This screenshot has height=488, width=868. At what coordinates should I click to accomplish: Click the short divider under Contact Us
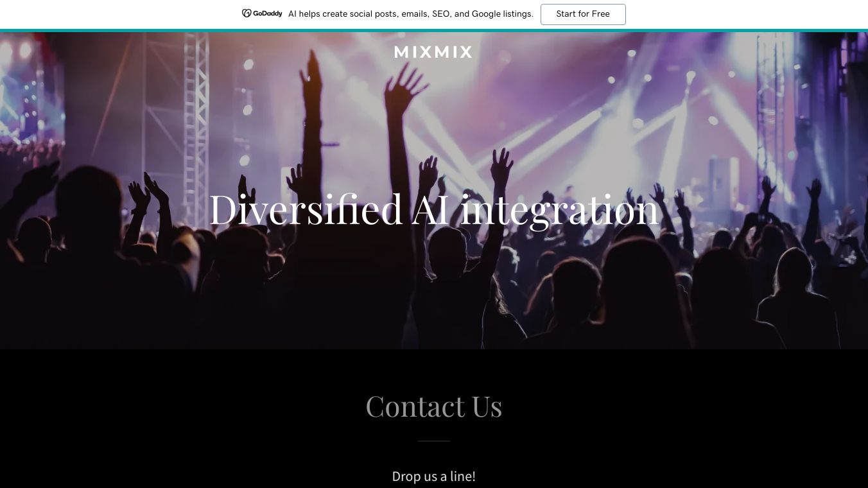tap(434, 441)
